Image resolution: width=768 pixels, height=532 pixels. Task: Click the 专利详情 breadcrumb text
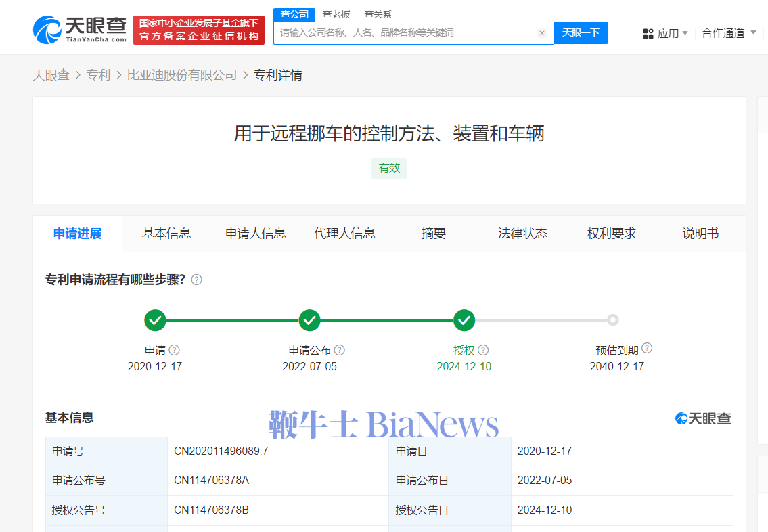277,75
